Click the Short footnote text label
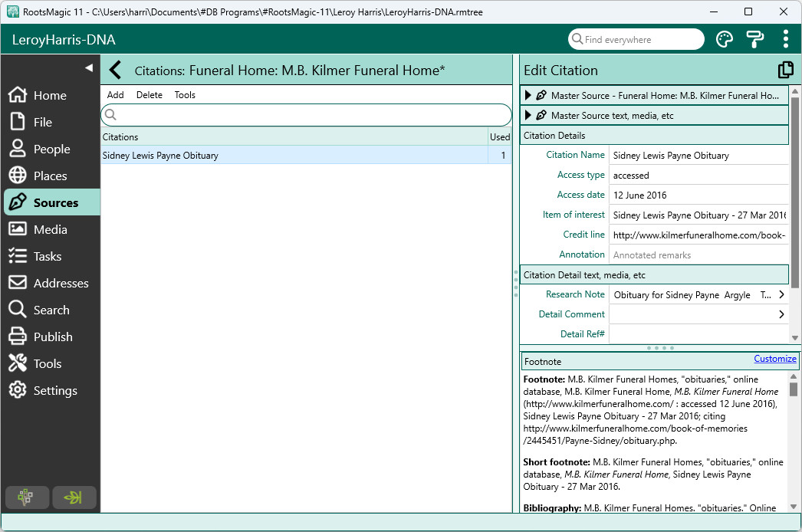The image size is (802, 532). (x=557, y=462)
